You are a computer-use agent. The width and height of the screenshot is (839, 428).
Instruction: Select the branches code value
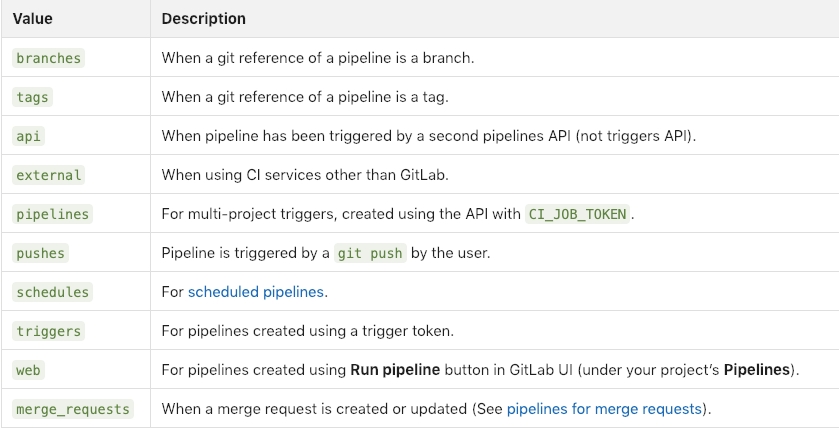[48, 58]
